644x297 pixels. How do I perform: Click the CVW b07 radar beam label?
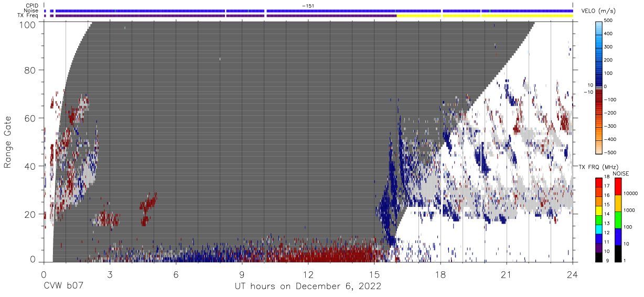pyautogui.click(x=63, y=287)
